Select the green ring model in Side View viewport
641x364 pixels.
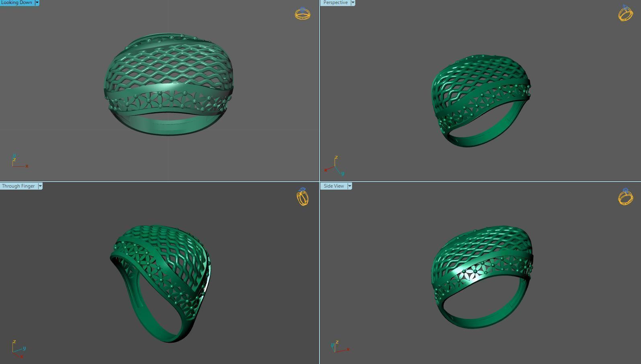482,277
